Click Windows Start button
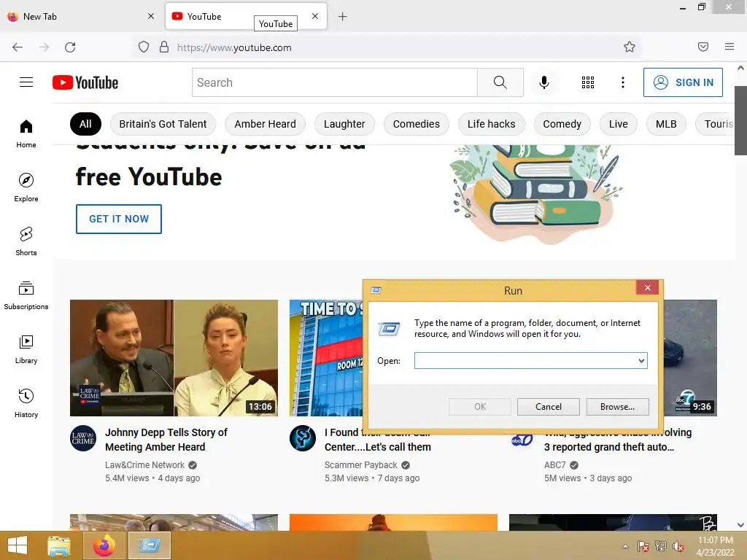This screenshot has width=747, height=560. coord(18,545)
